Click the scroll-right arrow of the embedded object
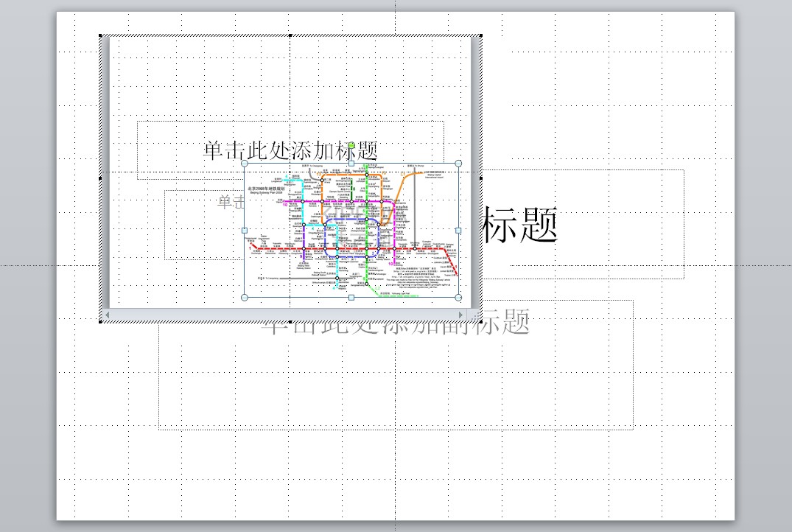 pyautogui.click(x=460, y=315)
